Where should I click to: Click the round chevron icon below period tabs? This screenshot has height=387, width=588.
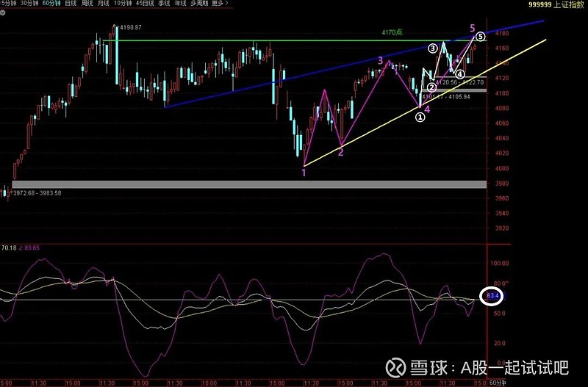[2, 12]
